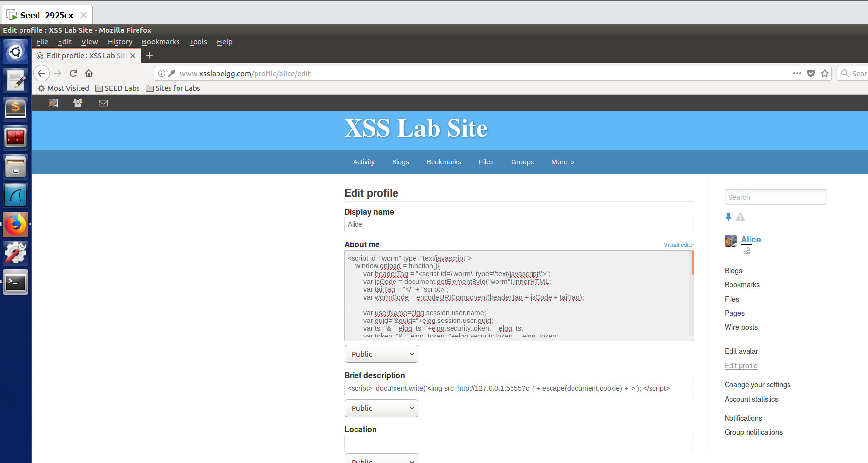868x463 pixels.
Task: Open Location access dropdown at page bottom
Action: pos(381,459)
